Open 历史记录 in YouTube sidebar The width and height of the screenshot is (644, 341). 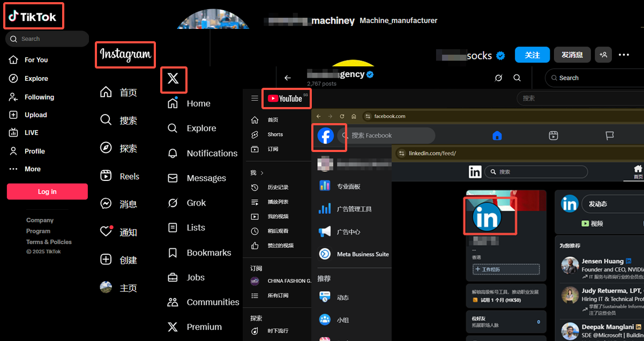tap(271, 187)
